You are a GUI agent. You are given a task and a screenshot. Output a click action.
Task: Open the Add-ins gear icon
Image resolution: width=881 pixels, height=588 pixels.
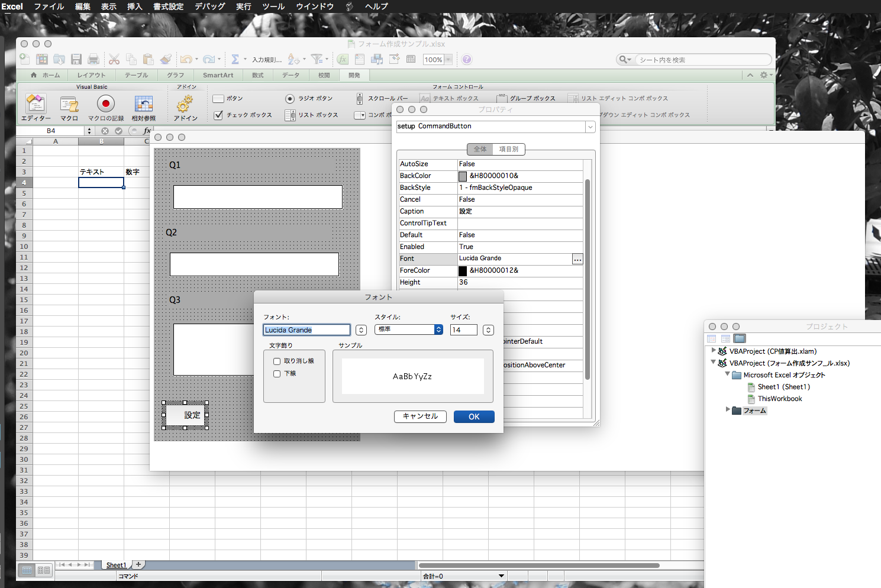click(185, 104)
